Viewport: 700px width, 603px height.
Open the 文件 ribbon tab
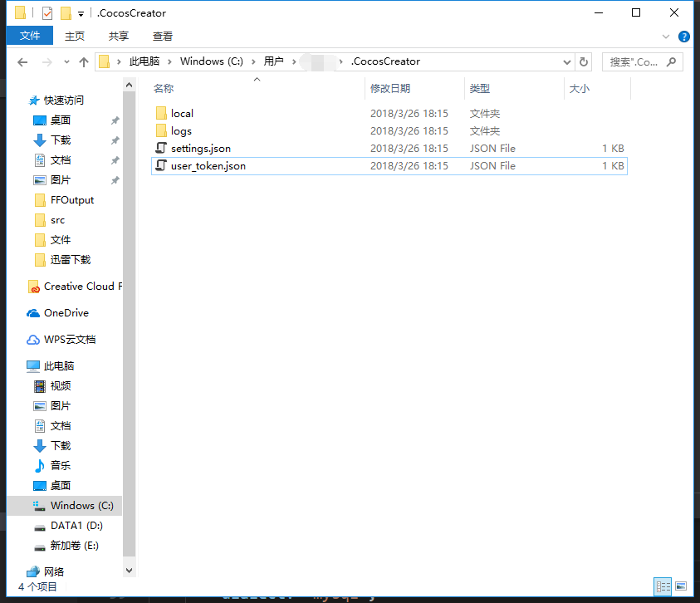30,36
